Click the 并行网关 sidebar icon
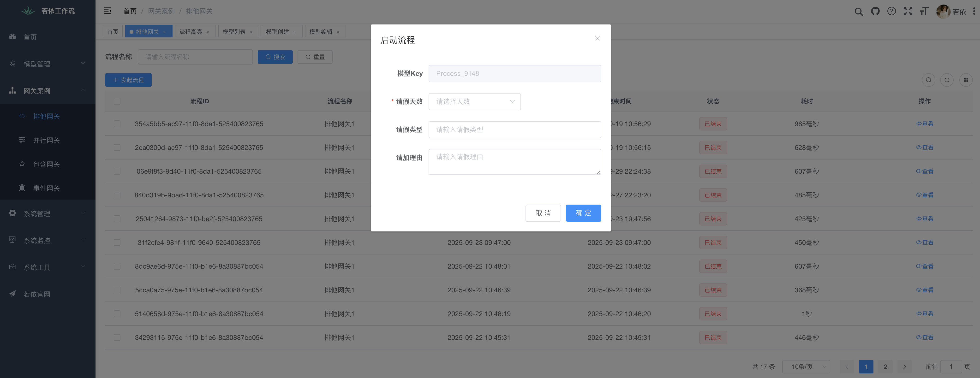Image resolution: width=980 pixels, height=378 pixels. [x=22, y=140]
